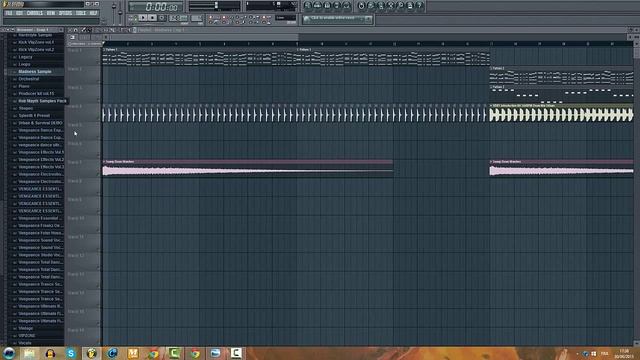Click the Windows Start orb
The height and width of the screenshot is (360, 640).
9,353
